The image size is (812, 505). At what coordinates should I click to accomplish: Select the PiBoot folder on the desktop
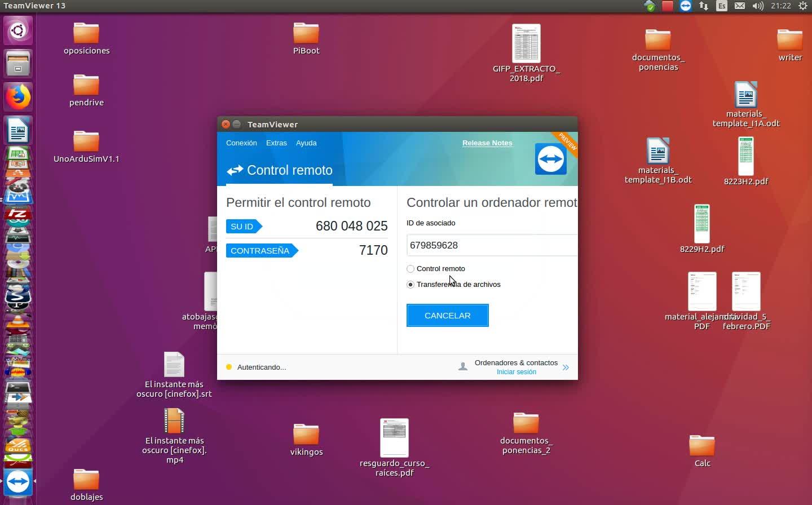306,38
